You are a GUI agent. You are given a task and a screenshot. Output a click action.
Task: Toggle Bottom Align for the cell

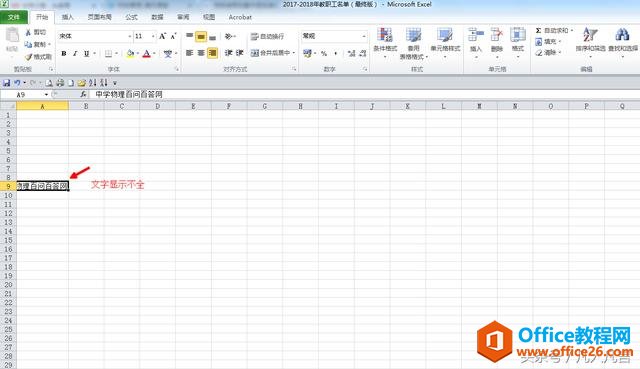(212, 37)
